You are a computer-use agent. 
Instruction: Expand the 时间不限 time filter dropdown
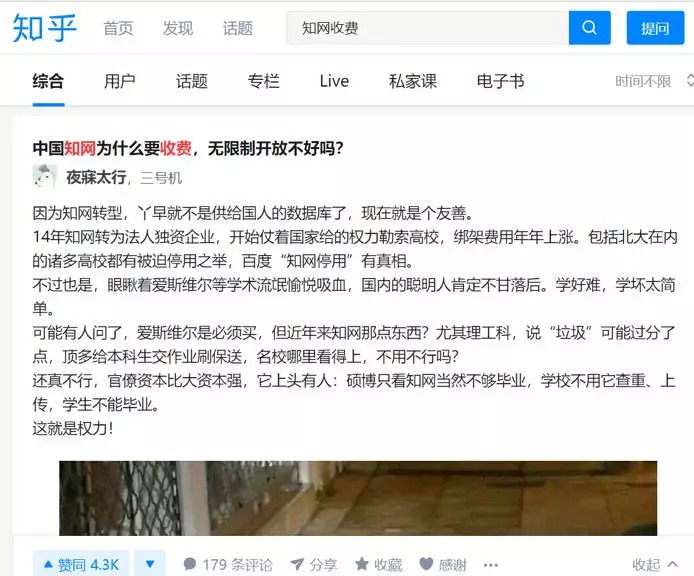click(654, 81)
